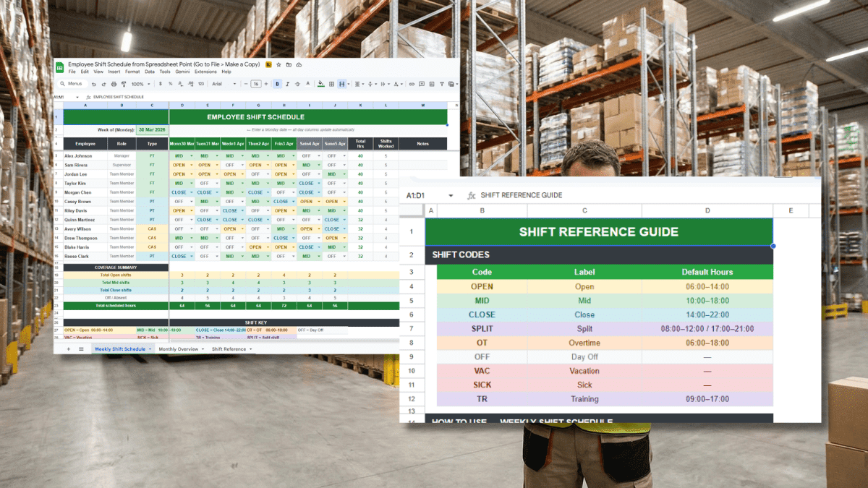This screenshot has width=868, height=488.
Task: Click the print icon in the toolbar
Action: coord(112,84)
